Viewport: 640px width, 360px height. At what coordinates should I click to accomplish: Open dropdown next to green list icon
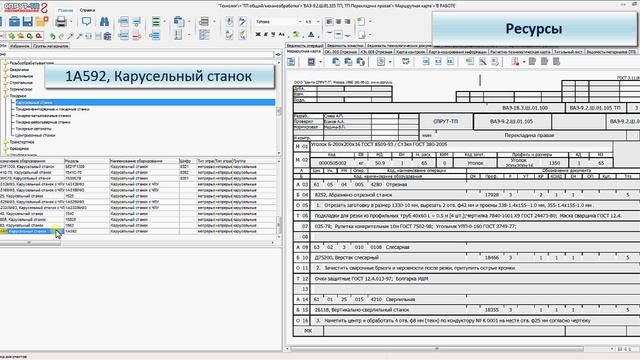[164, 22]
